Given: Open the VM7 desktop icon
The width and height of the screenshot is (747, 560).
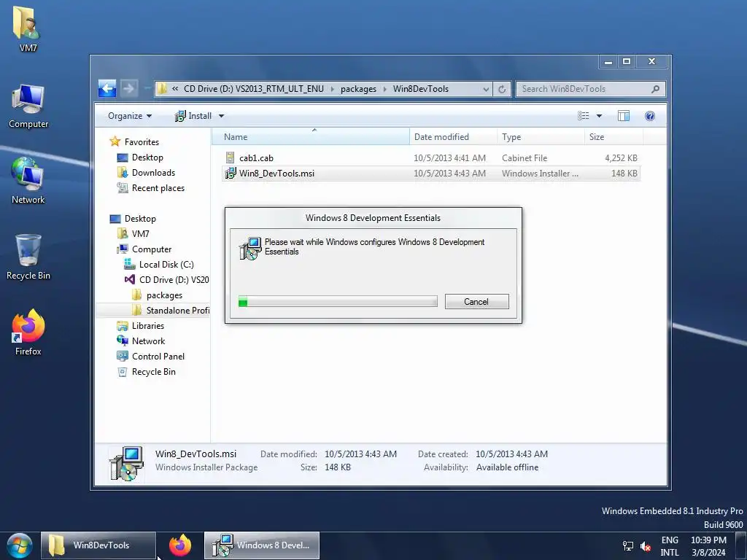Looking at the screenshot, I should point(28,28).
